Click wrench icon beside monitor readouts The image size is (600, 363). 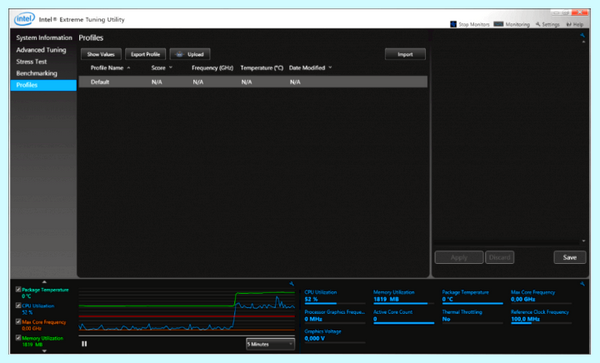pyautogui.click(x=582, y=284)
